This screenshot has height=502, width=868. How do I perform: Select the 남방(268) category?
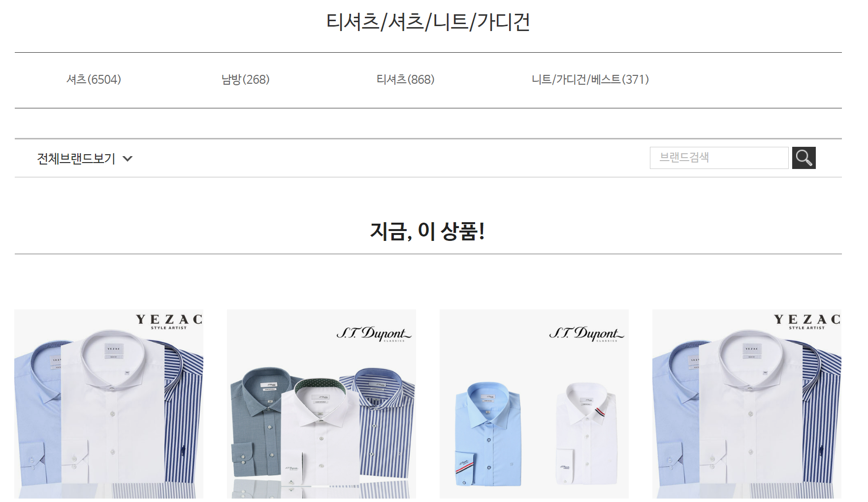click(245, 79)
